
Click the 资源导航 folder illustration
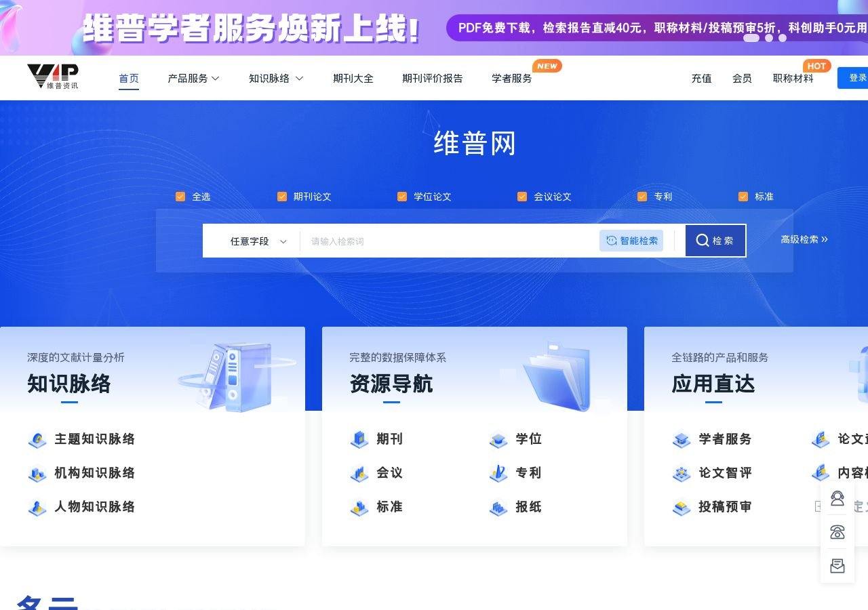(556, 377)
